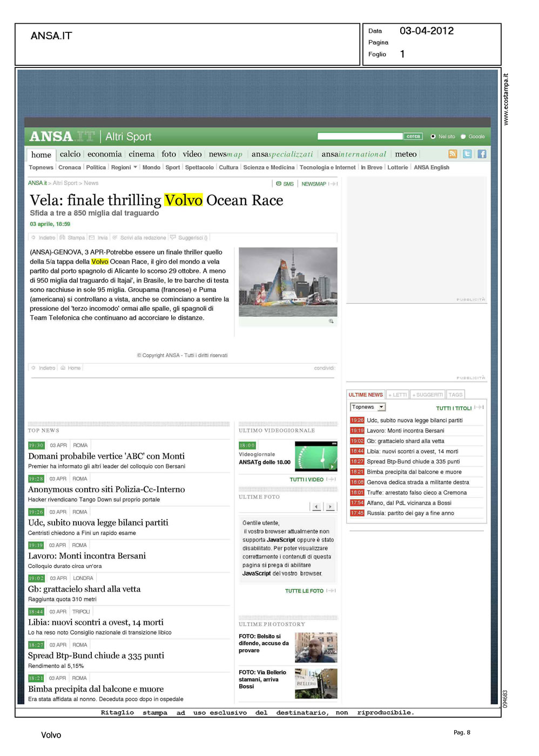Click the Invia envelope icon
This screenshot has height=756, width=539.
click(92, 237)
